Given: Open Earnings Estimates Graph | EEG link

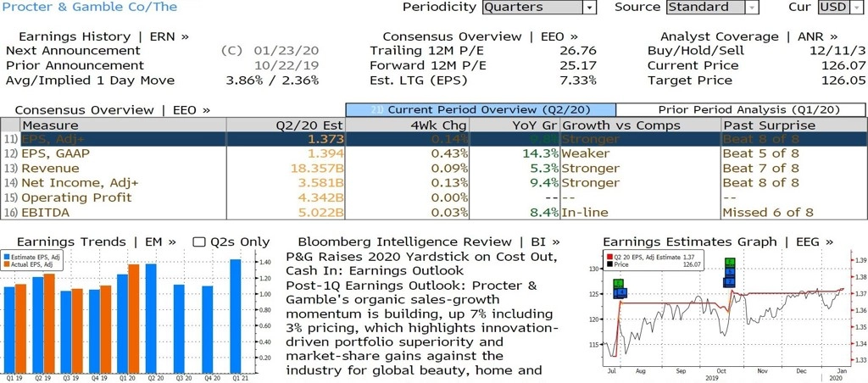Looking at the screenshot, I should [717, 241].
